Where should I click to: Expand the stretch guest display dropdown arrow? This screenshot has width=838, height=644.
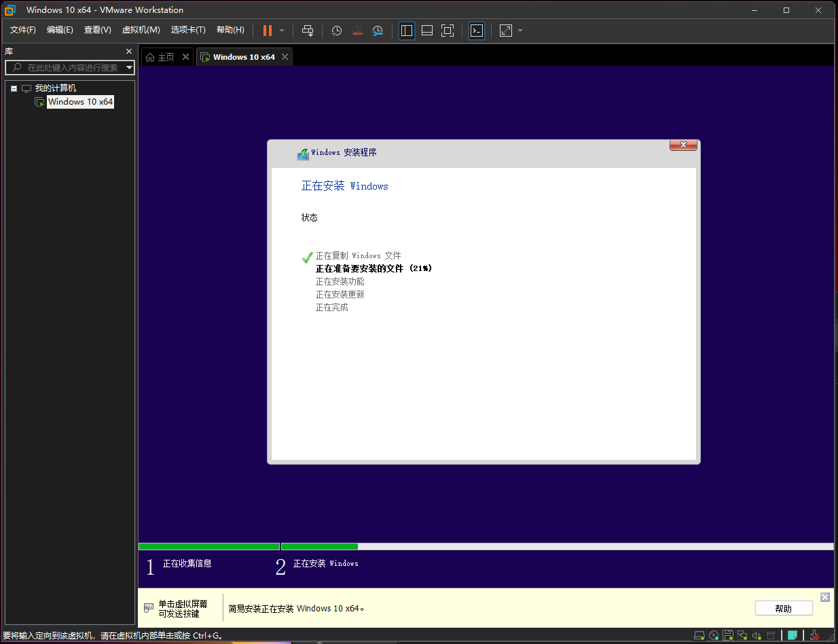(x=520, y=31)
